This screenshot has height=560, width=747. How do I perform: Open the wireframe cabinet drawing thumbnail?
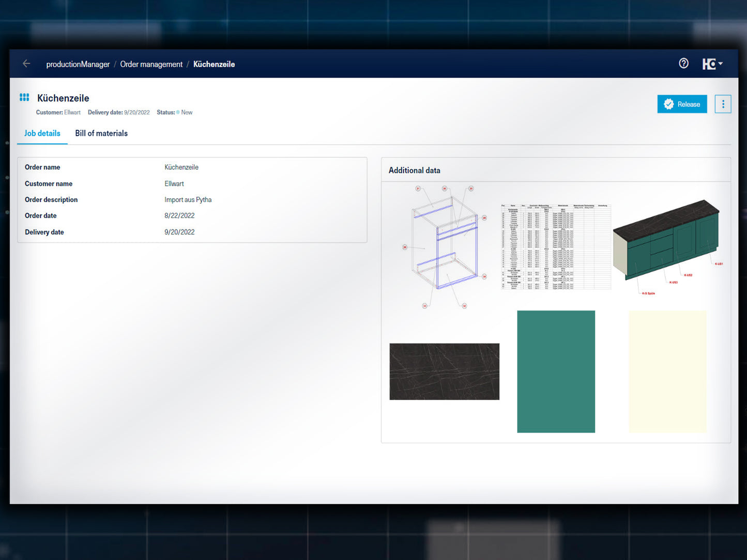click(x=444, y=247)
